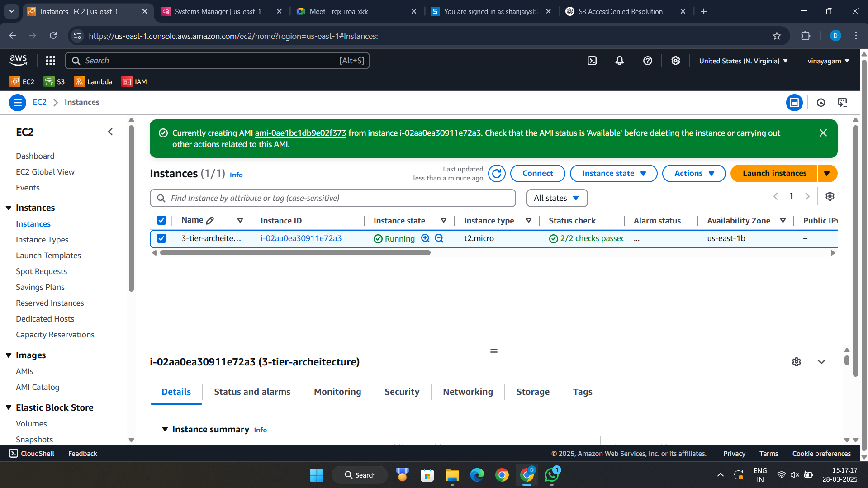This screenshot has width=868, height=488.
Task: Edit the Name column pencil icon
Action: tap(210, 221)
